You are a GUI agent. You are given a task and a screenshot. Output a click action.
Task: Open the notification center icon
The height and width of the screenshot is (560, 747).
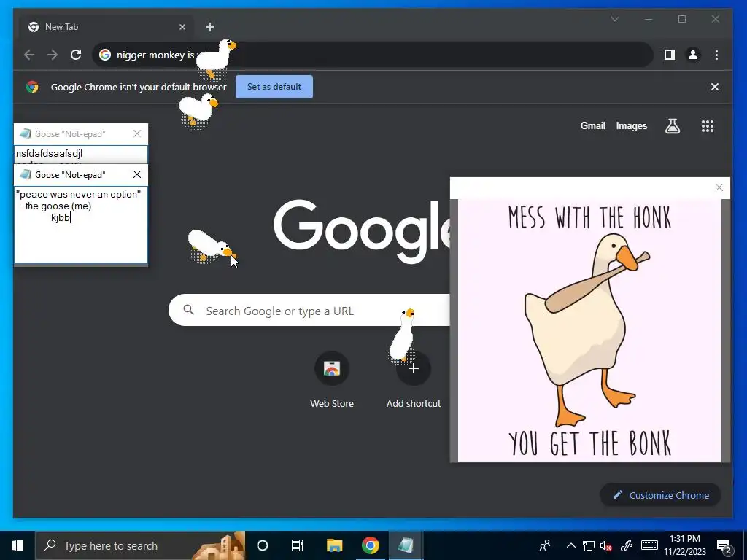[x=724, y=546]
